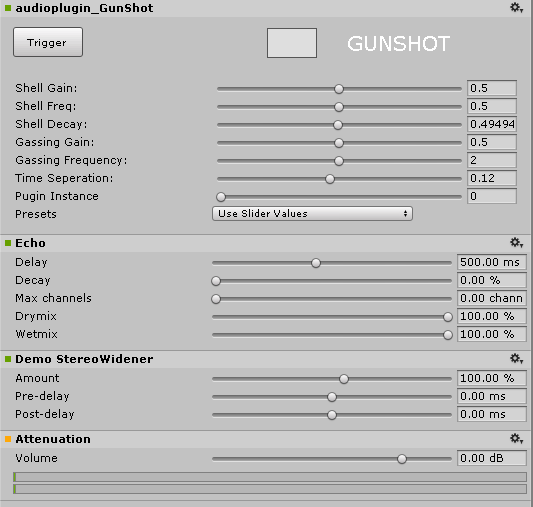Click the Shell Gain slider handle
This screenshot has width=533, height=507.
[x=339, y=89]
